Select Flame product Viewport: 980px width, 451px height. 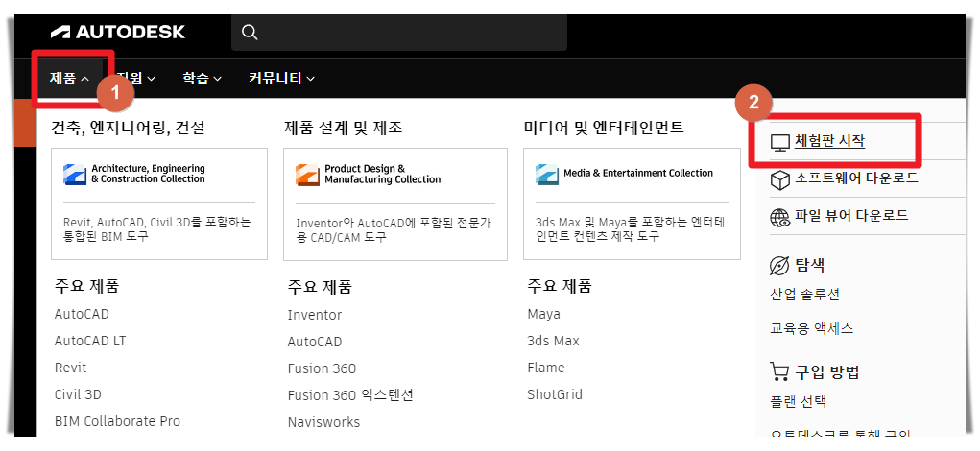[x=545, y=368]
